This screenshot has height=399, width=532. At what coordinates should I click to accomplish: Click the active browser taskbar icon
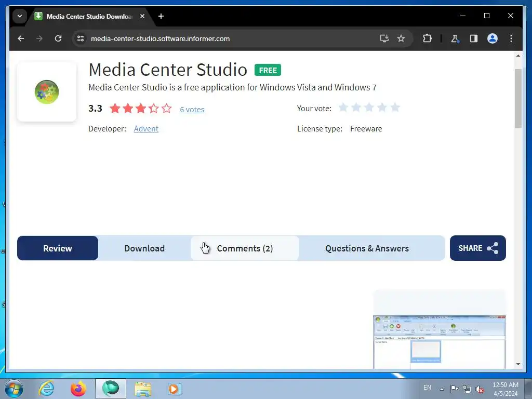click(x=111, y=389)
